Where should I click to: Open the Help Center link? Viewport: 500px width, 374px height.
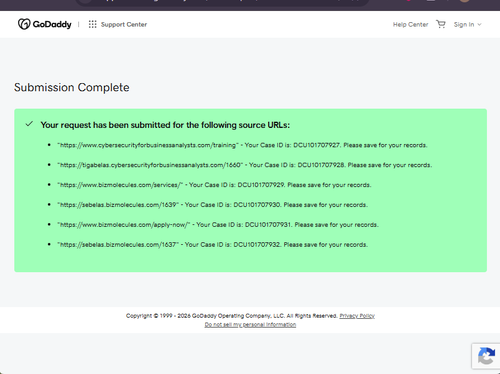(x=410, y=24)
